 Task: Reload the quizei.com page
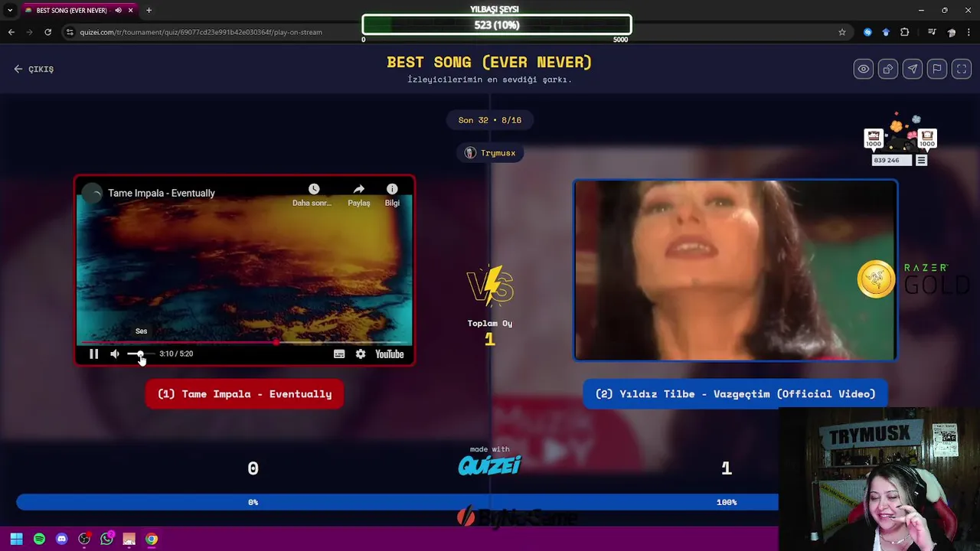[47, 32]
